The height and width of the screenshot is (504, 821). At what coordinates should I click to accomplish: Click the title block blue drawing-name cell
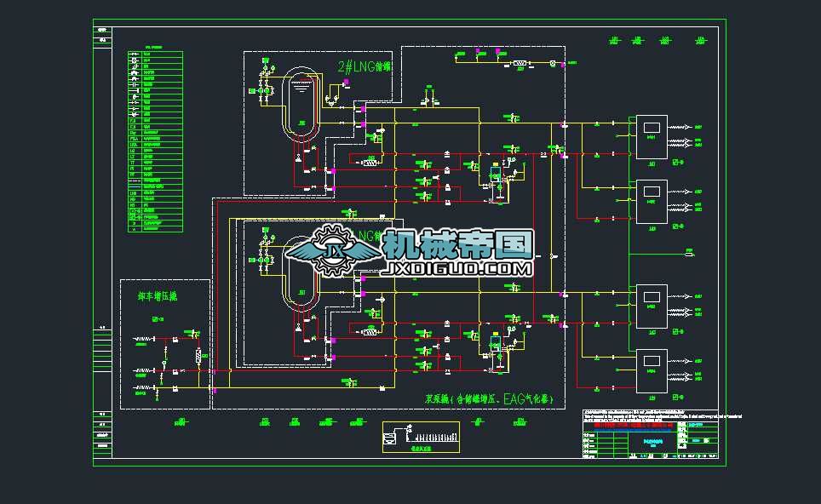tap(653, 443)
